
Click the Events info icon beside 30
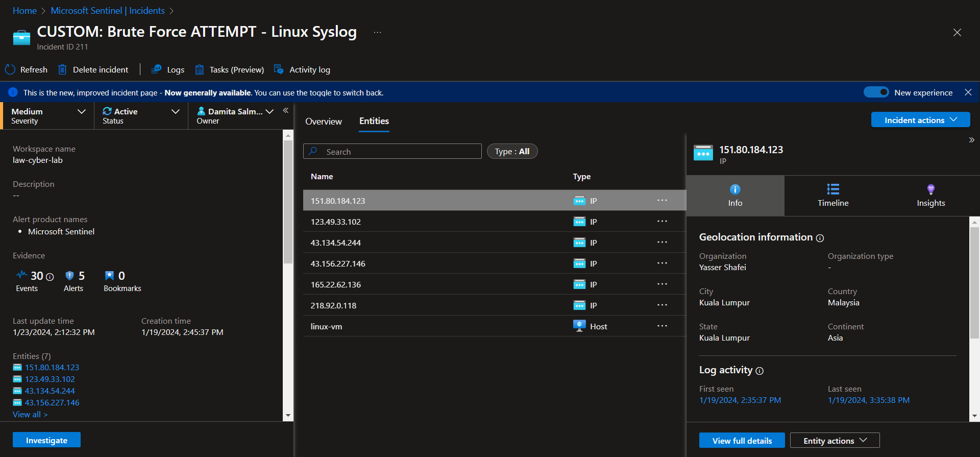(x=50, y=277)
